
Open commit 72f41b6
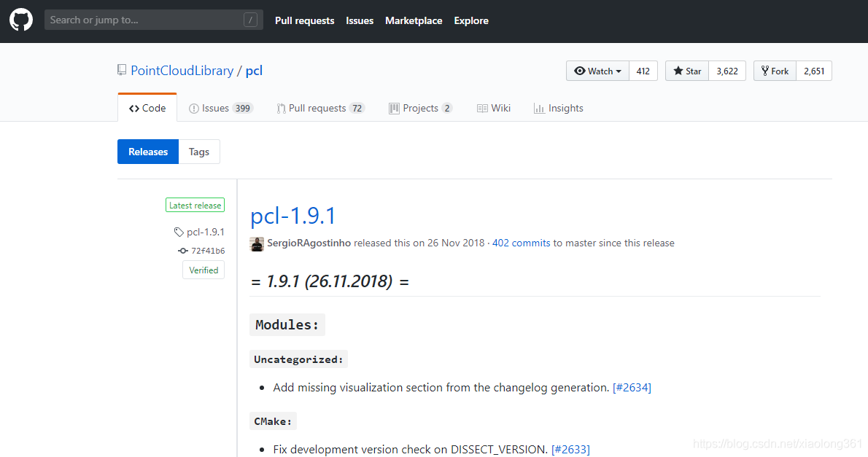[x=208, y=251]
